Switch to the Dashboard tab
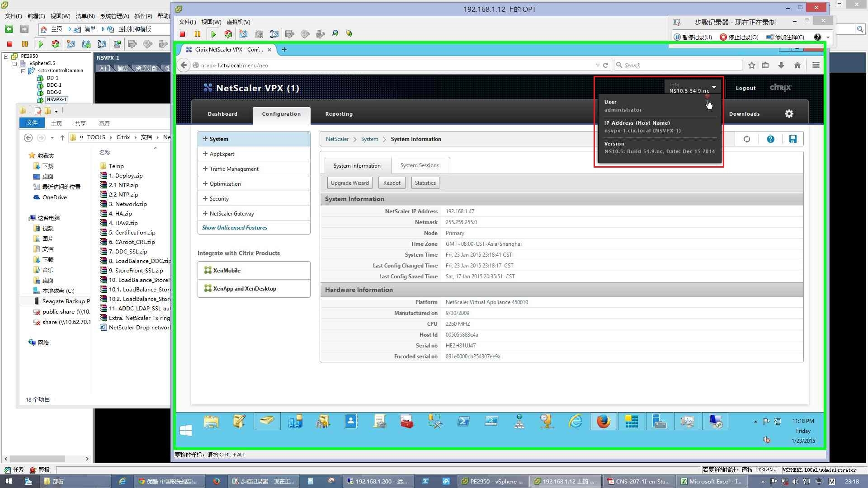This screenshot has width=868, height=488. pos(222,114)
